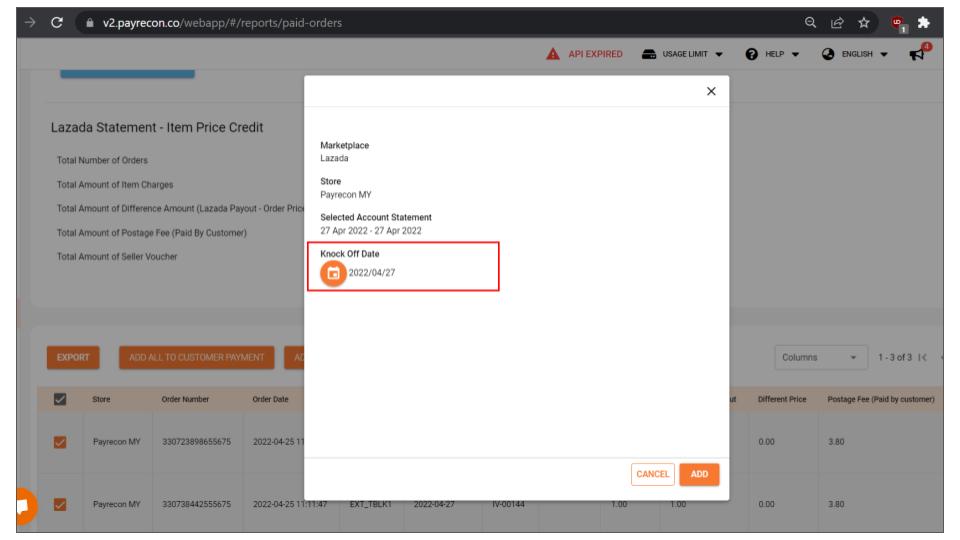Viewport: 960px width, 540px height.
Task: Click the order number 330723898655675 cell
Action: coord(197,442)
